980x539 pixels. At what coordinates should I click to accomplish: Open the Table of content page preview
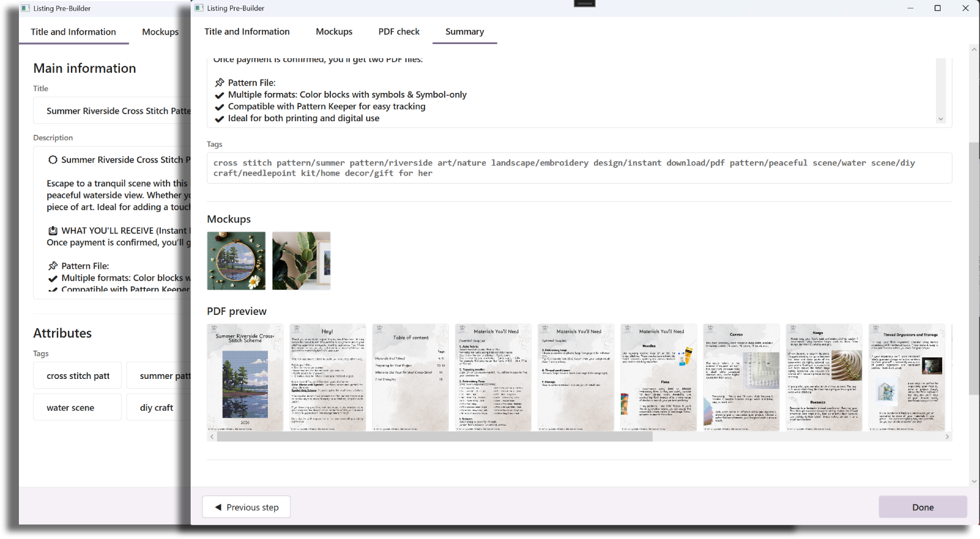point(411,377)
